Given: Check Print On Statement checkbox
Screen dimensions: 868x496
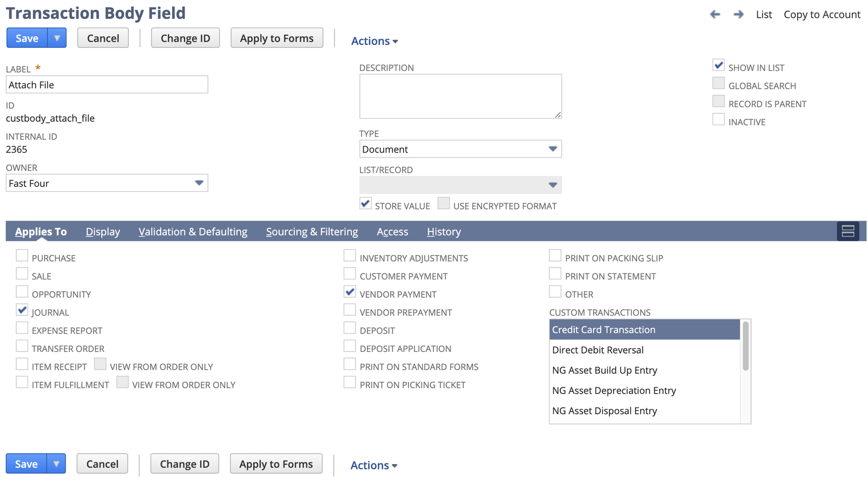Looking at the screenshot, I should (x=555, y=274).
